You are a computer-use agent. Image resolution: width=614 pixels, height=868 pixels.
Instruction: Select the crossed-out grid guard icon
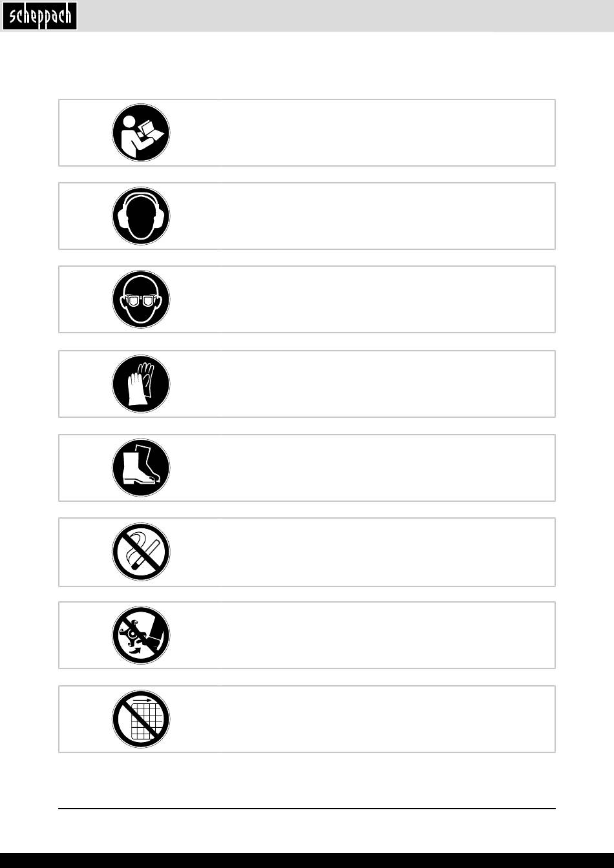tap(141, 719)
